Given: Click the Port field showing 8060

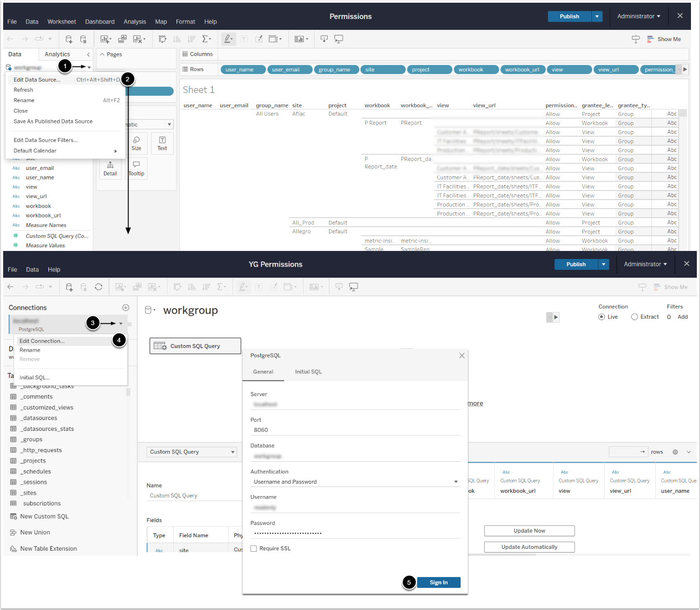Looking at the screenshot, I should pos(355,430).
